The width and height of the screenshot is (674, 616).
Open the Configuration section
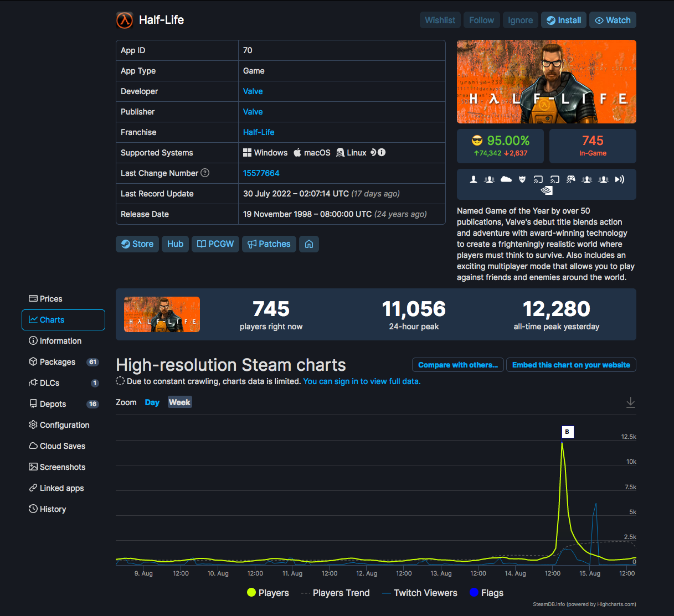click(x=63, y=425)
